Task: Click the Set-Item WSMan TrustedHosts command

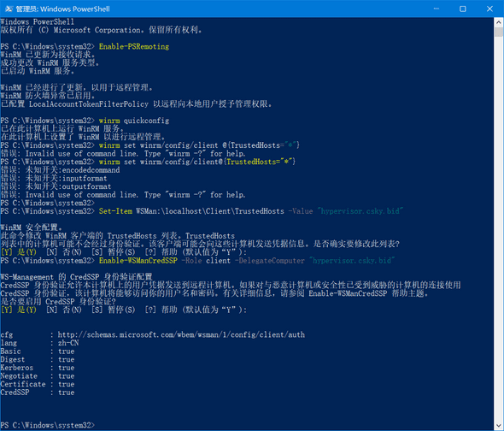Action: pos(250,211)
